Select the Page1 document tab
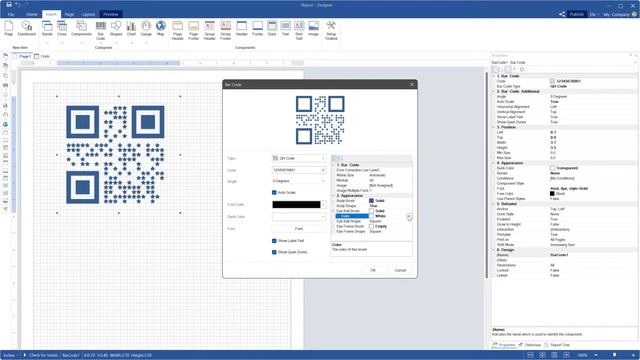Viewport: 640px width, 360px height. [x=22, y=56]
